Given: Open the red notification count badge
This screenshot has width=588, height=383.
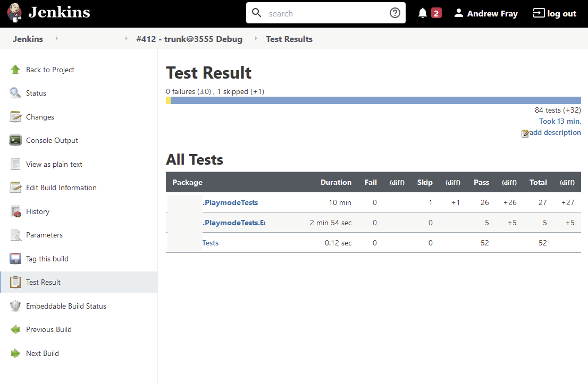Looking at the screenshot, I should pyautogui.click(x=436, y=13).
